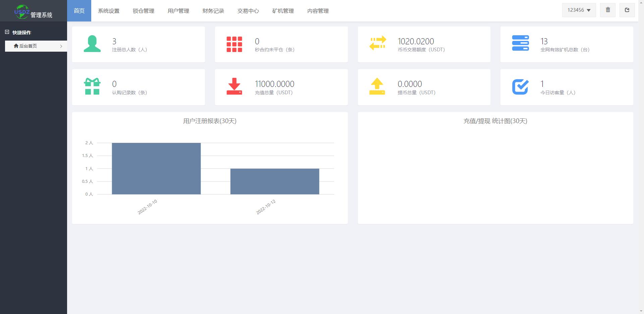Click the red download recharge icon
The image size is (644, 314).
click(x=234, y=87)
